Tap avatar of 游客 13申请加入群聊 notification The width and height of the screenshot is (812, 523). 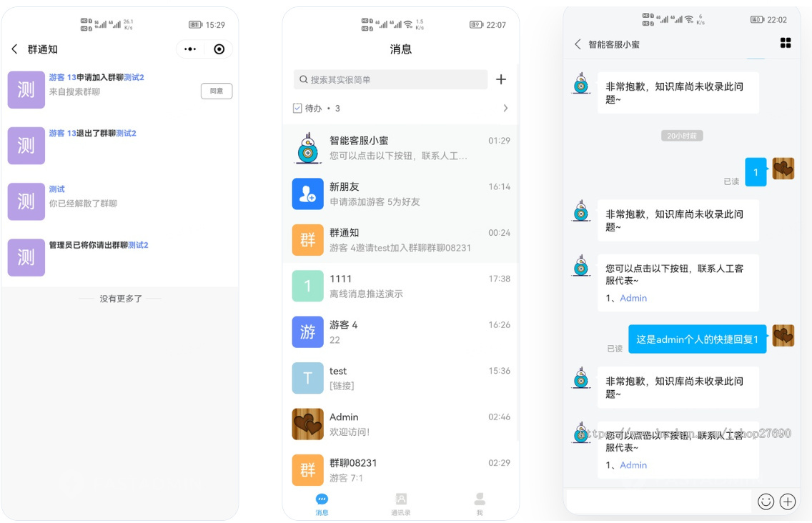tap(26, 89)
